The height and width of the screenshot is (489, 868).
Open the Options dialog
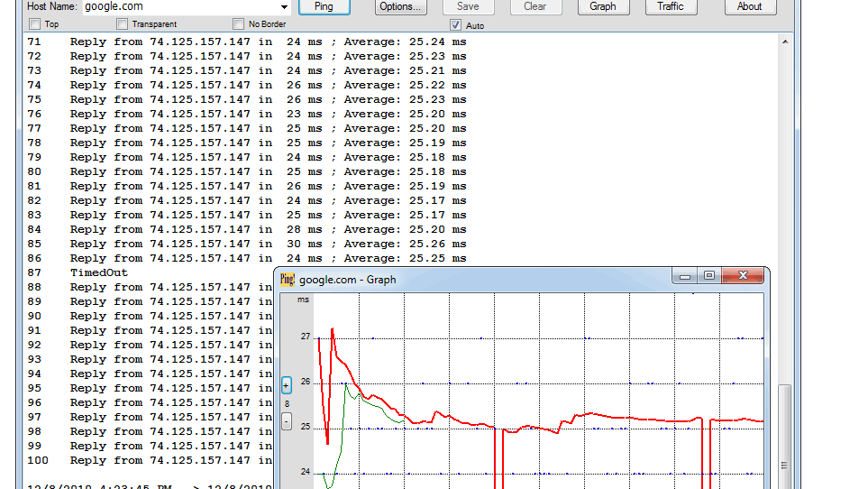pyautogui.click(x=401, y=6)
